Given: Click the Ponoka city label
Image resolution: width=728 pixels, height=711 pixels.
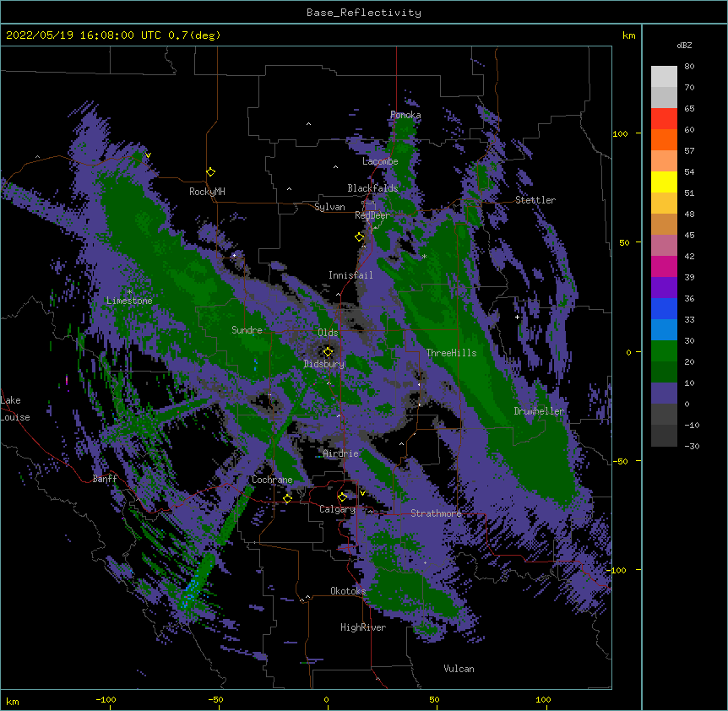Looking at the screenshot, I should (405, 115).
